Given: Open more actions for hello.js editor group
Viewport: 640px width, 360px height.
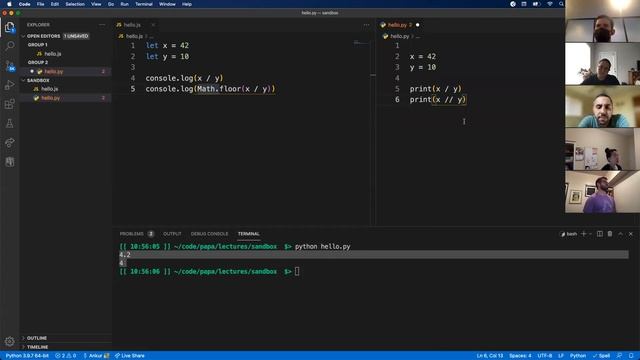Looking at the screenshot, I should [366, 25].
